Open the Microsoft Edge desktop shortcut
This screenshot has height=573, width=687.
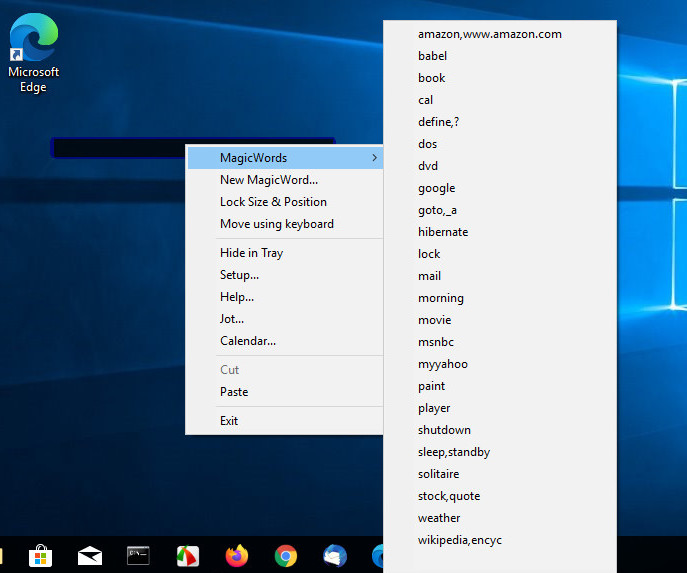point(34,53)
